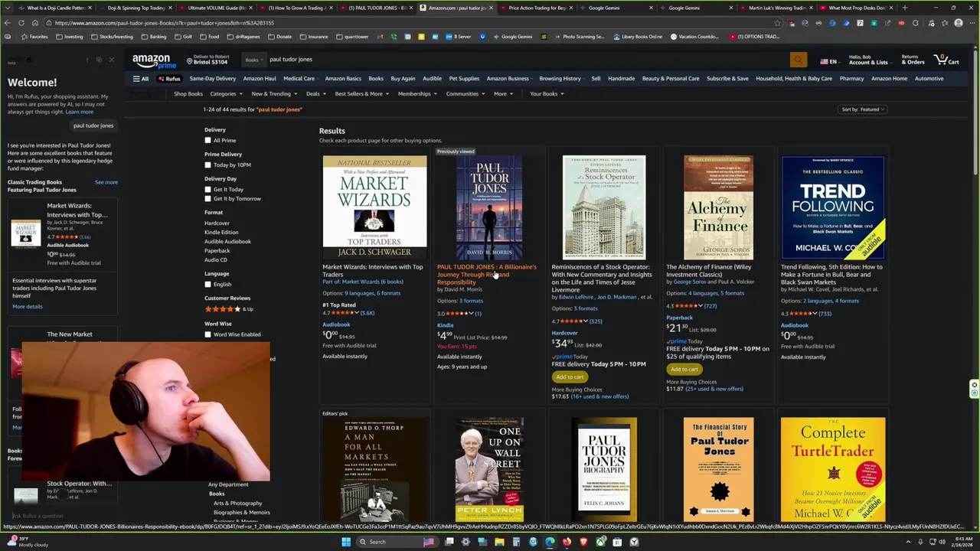This screenshot has width=980, height=551.
Task: Expand the Deals menu
Action: pyautogui.click(x=315, y=94)
